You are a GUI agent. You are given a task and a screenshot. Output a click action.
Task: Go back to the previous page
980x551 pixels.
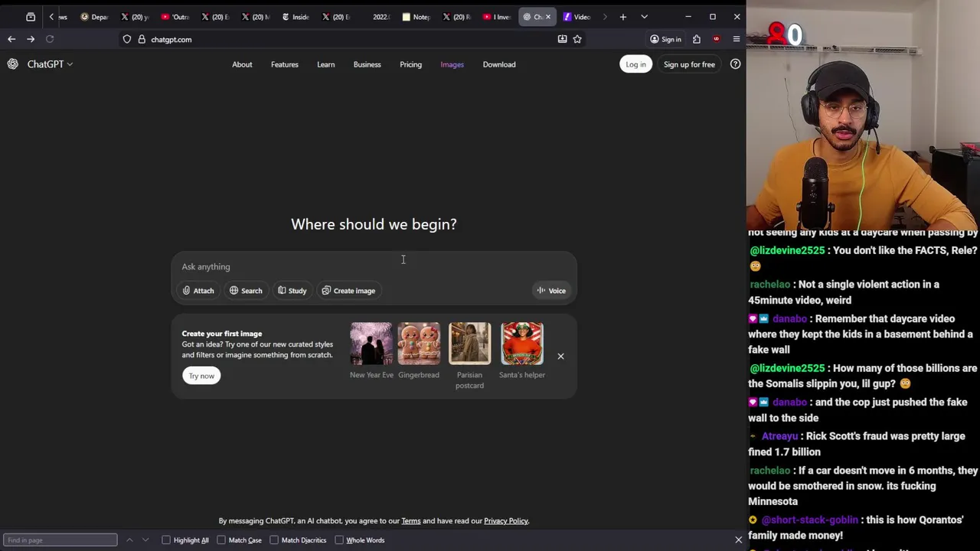coord(11,39)
